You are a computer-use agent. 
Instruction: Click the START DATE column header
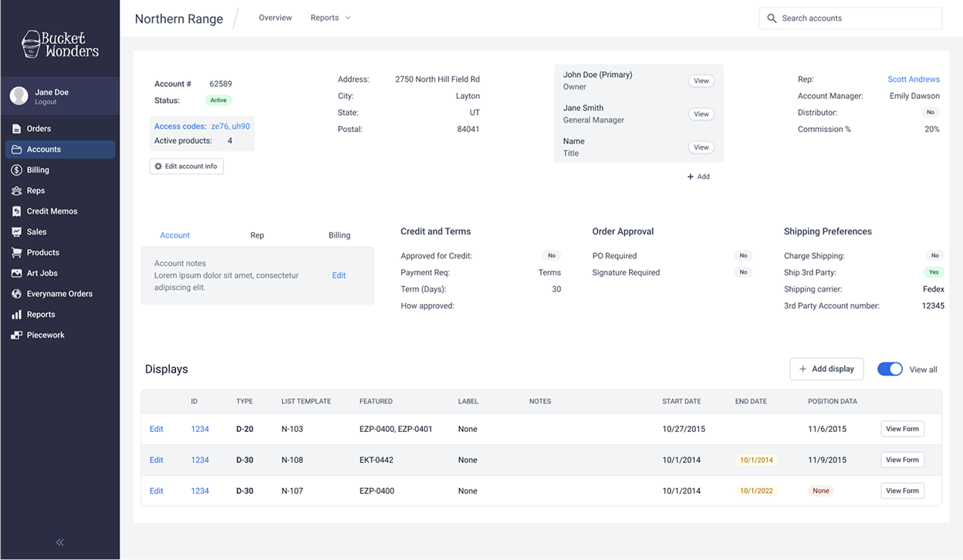coord(681,401)
